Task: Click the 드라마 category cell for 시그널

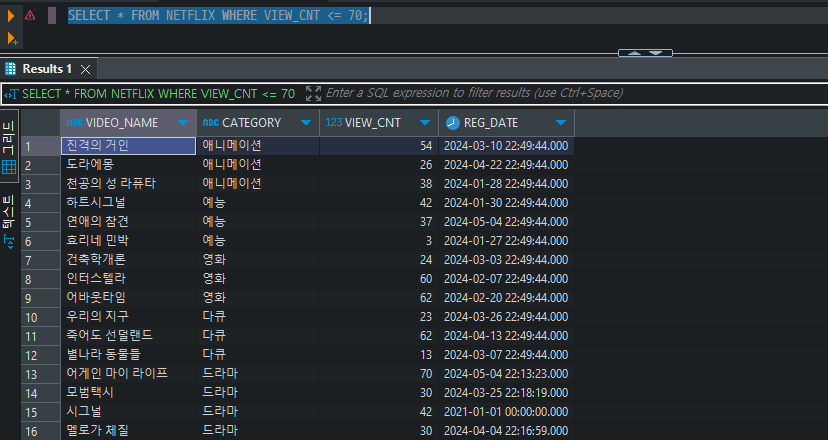Action: click(258, 412)
